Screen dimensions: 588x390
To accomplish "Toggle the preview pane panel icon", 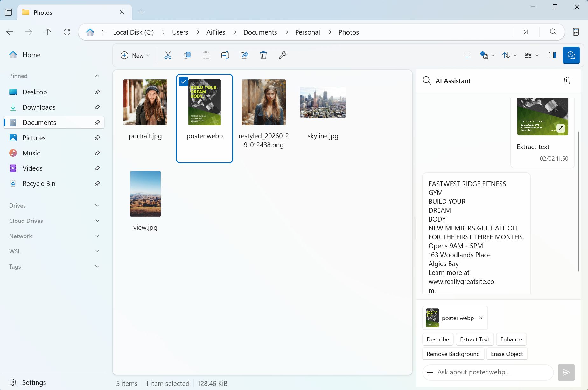I will (x=552, y=55).
